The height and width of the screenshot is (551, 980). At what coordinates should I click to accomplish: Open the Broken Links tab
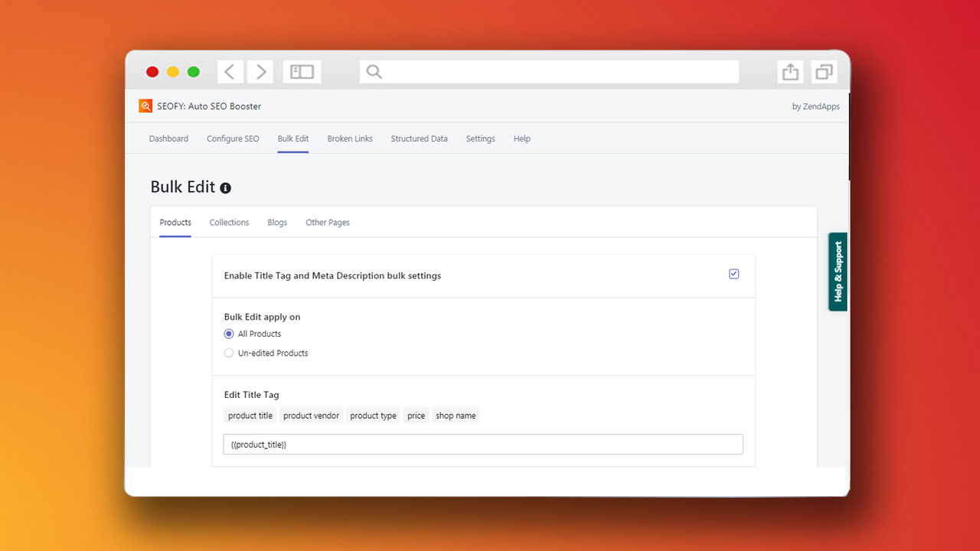pos(350,139)
